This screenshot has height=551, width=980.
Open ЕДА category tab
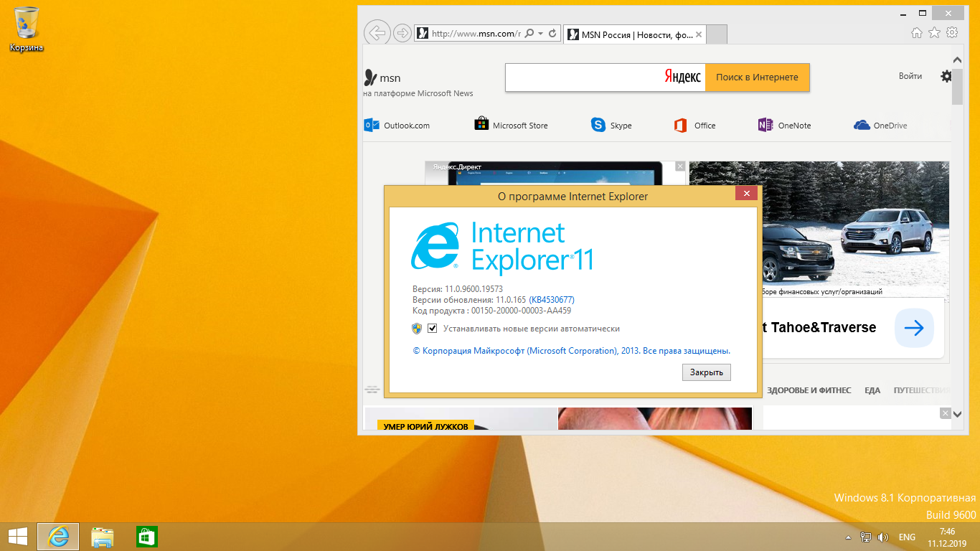872,390
